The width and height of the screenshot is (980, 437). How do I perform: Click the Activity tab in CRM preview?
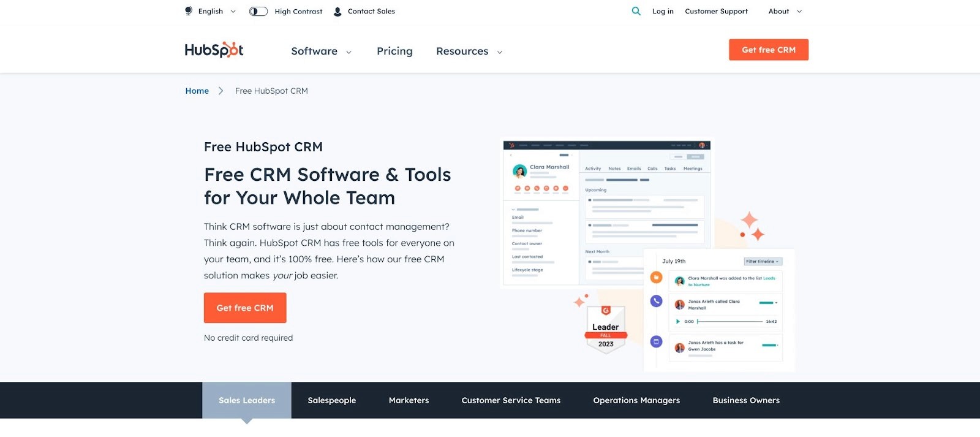pyautogui.click(x=593, y=169)
